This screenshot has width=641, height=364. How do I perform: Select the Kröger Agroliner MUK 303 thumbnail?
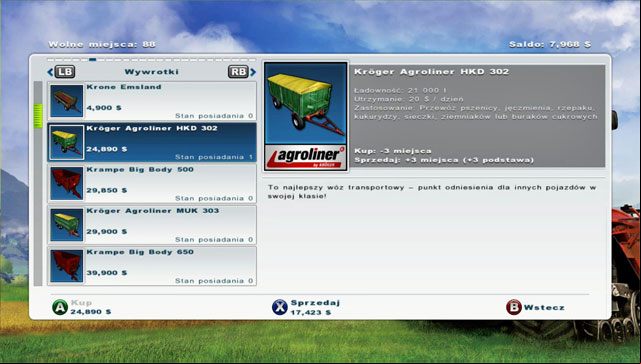click(66, 225)
